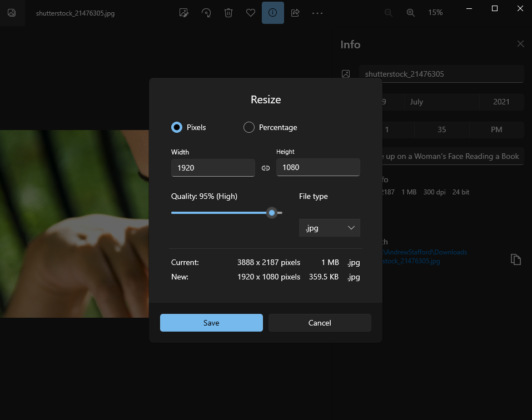
Task: Toggle the Info panel icon
Action: (x=273, y=12)
